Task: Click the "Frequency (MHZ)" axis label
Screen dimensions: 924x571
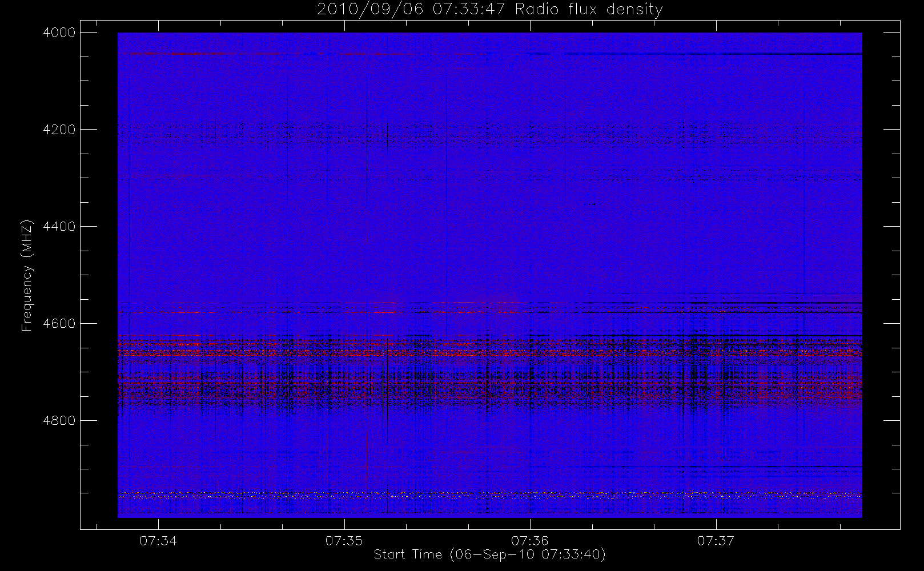Action: point(27,275)
